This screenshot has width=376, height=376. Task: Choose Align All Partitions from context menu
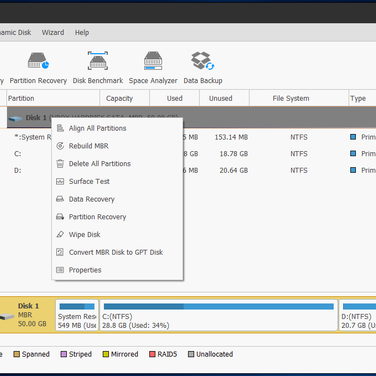click(117, 128)
